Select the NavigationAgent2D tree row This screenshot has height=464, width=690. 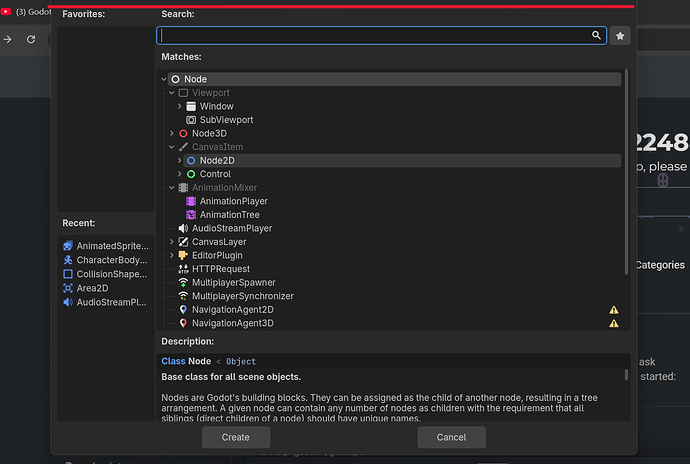[398, 310]
